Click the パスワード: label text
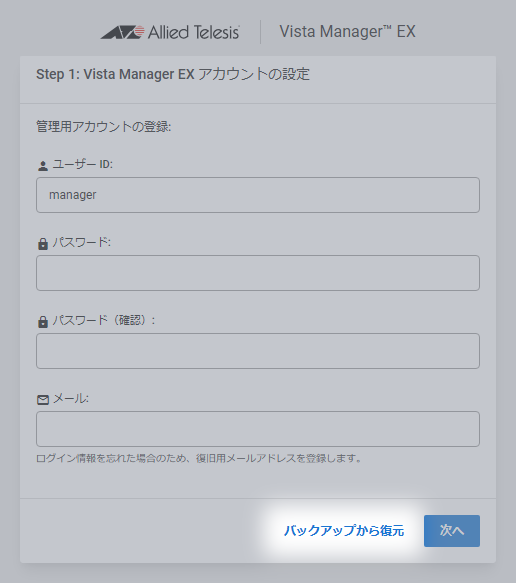Screen dimensions: 516x583 click(81, 242)
